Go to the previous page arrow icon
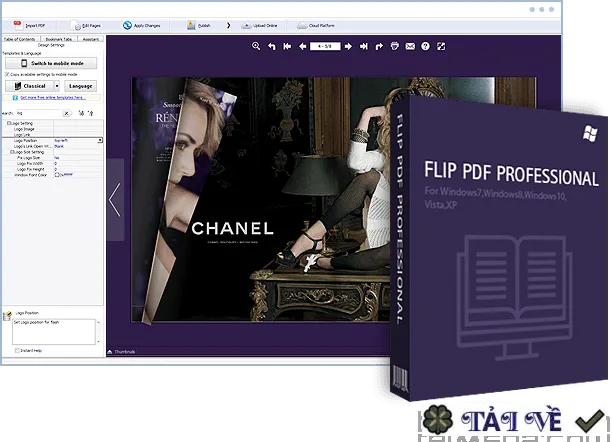 302,46
